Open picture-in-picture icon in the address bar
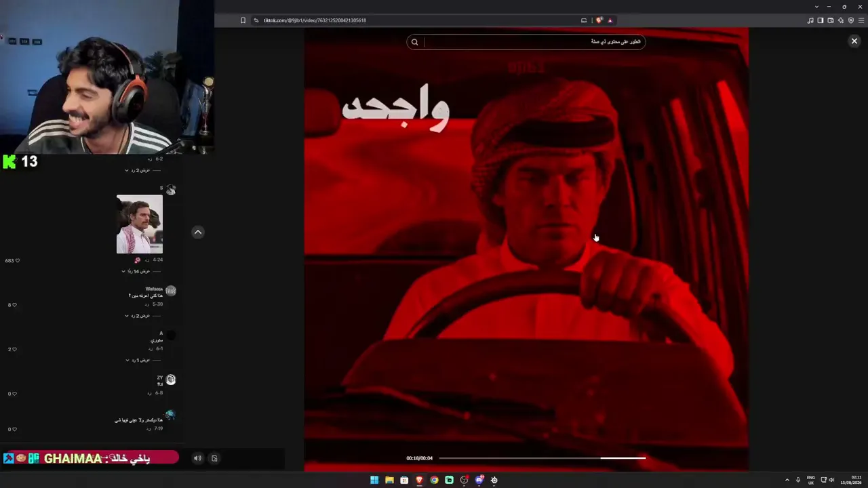Screen dimensions: 868x488 pyautogui.click(x=584, y=20)
